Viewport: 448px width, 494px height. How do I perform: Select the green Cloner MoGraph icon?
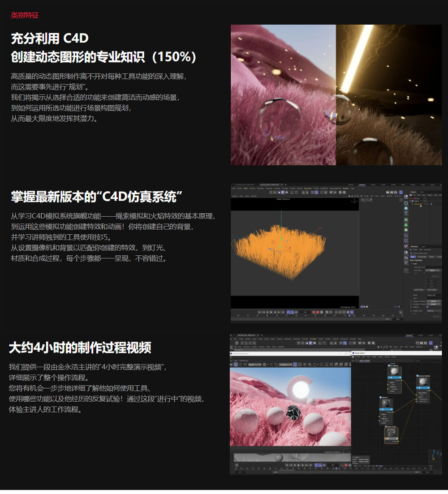tap(406, 225)
